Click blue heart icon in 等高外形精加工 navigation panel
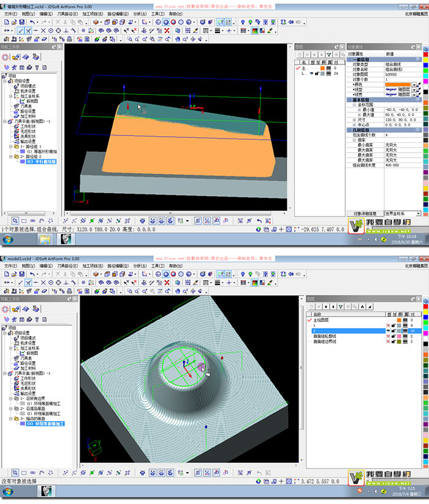This screenshot has height=504, width=429. (6, 67)
